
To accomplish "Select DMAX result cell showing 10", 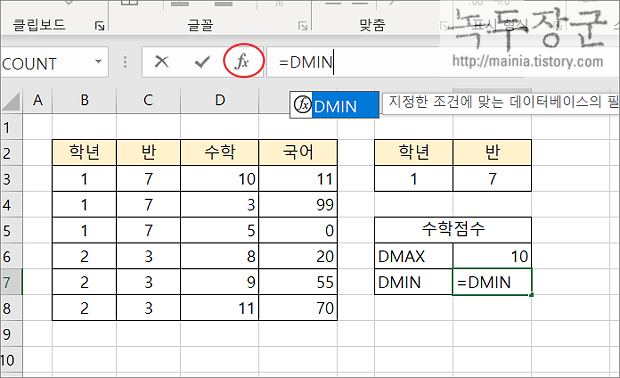I will point(492,256).
